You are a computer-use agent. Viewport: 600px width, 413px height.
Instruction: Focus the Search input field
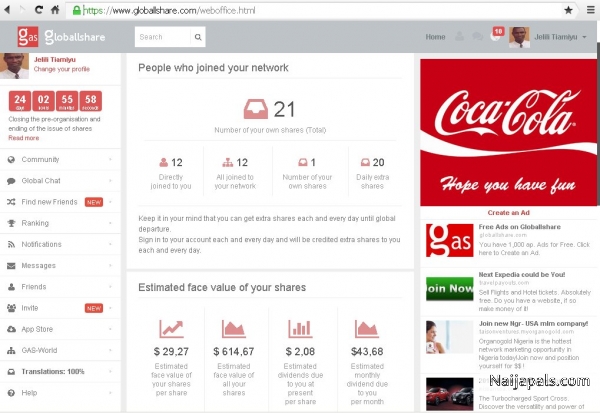(163, 37)
